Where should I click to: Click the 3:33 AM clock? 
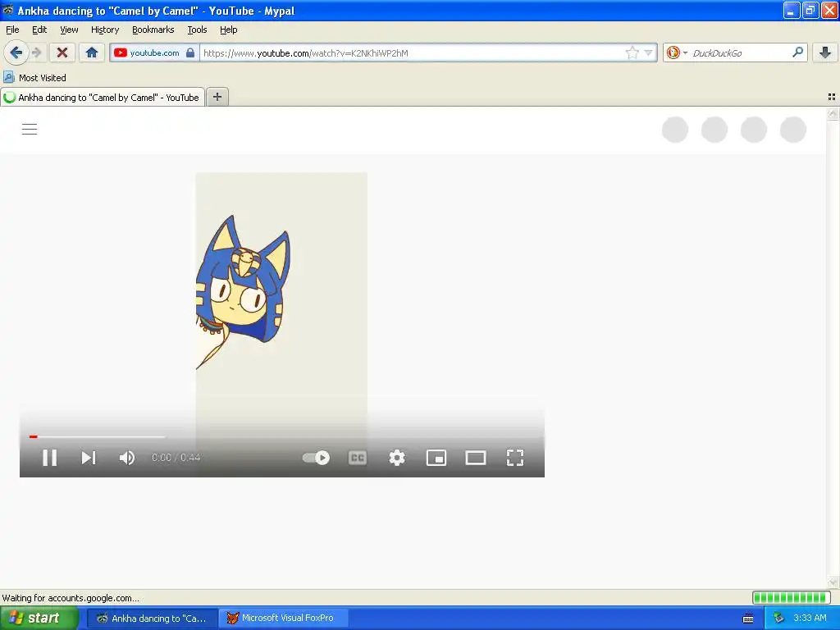pyautogui.click(x=810, y=618)
